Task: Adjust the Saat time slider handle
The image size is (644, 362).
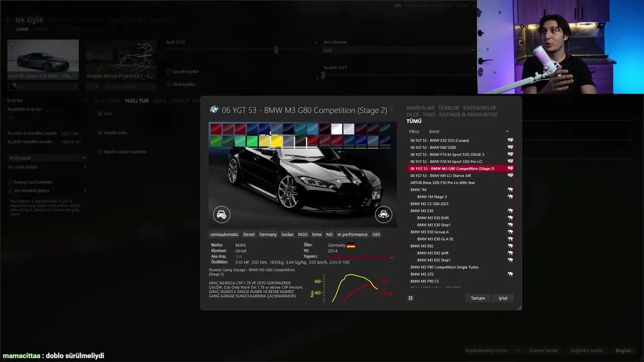Action: coord(276,49)
